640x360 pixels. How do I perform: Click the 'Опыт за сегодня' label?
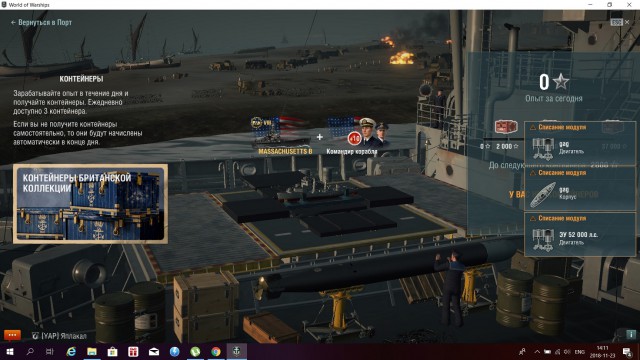(x=554, y=98)
